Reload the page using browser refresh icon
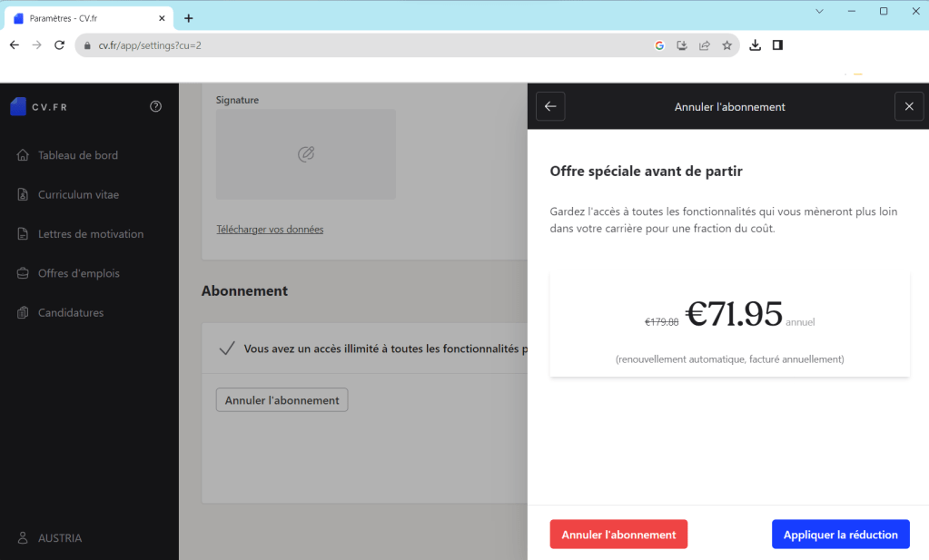929x560 pixels. point(60,45)
